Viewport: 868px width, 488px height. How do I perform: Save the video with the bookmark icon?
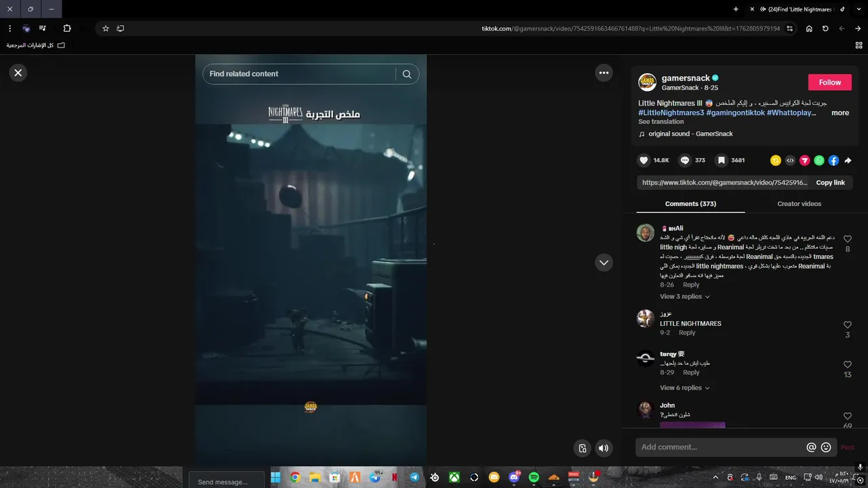coord(722,161)
